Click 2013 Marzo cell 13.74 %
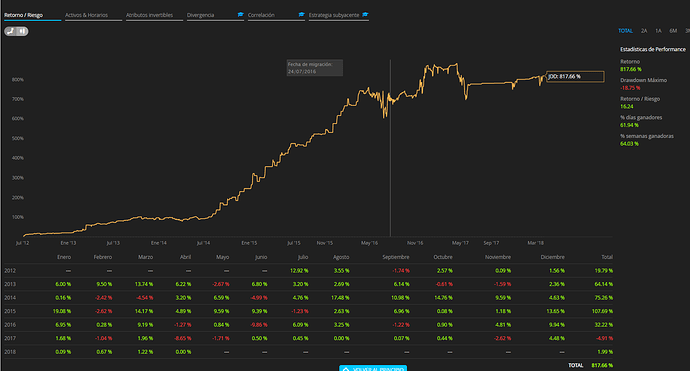690x371 pixels. pyautogui.click(x=144, y=284)
